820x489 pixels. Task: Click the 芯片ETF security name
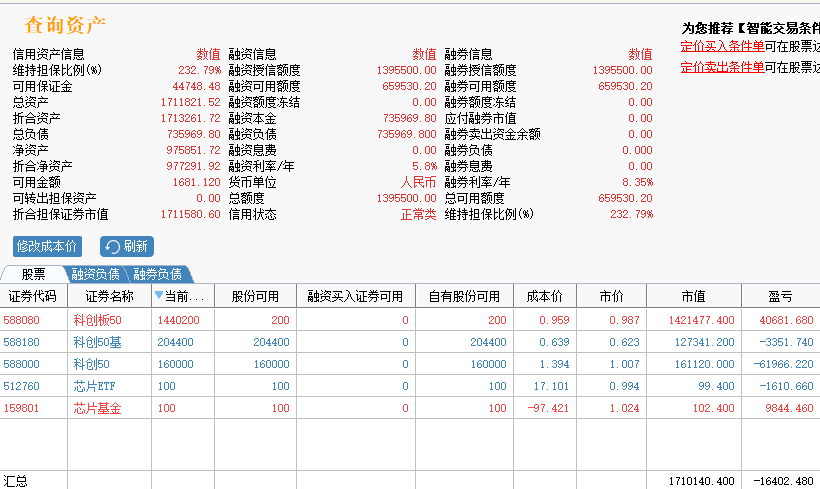click(x=94, y=386)
